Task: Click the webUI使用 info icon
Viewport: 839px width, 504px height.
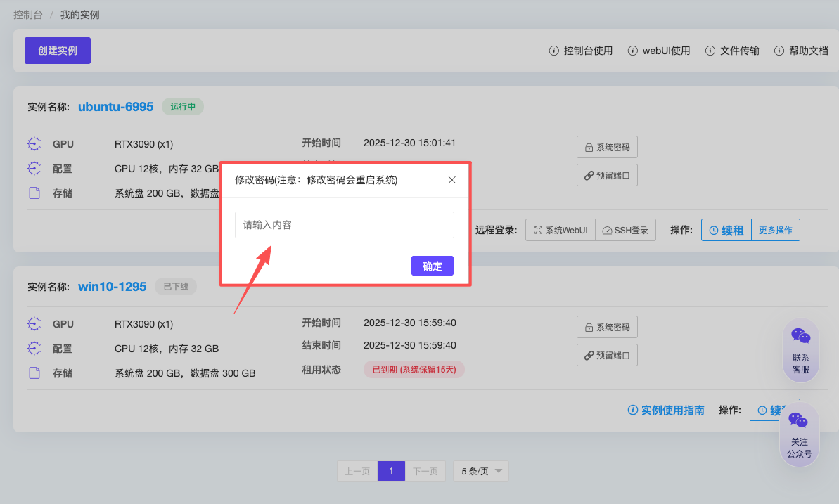Action: pos(633,51)
